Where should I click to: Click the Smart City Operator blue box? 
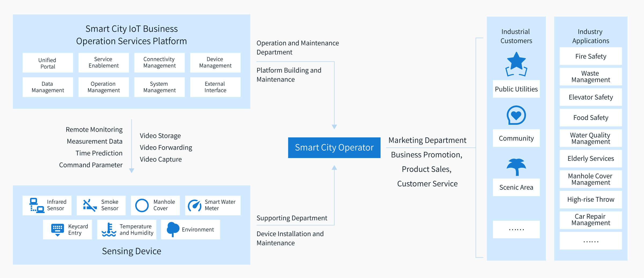(334, 148)
